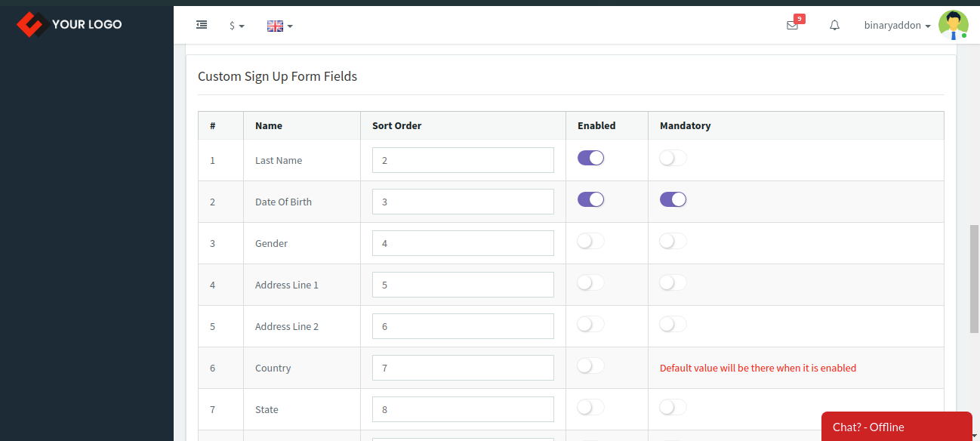
Task: Click the YOUR LOGO brand icon
Action: [x=31, y=24]
